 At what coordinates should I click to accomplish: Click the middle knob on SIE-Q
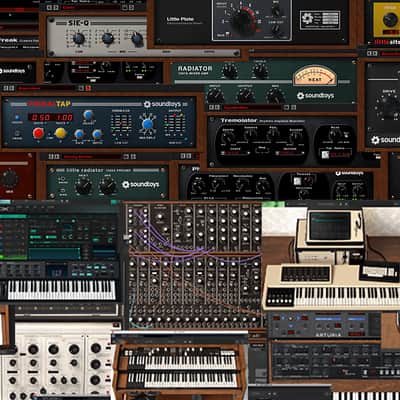(x=108, y=39)
